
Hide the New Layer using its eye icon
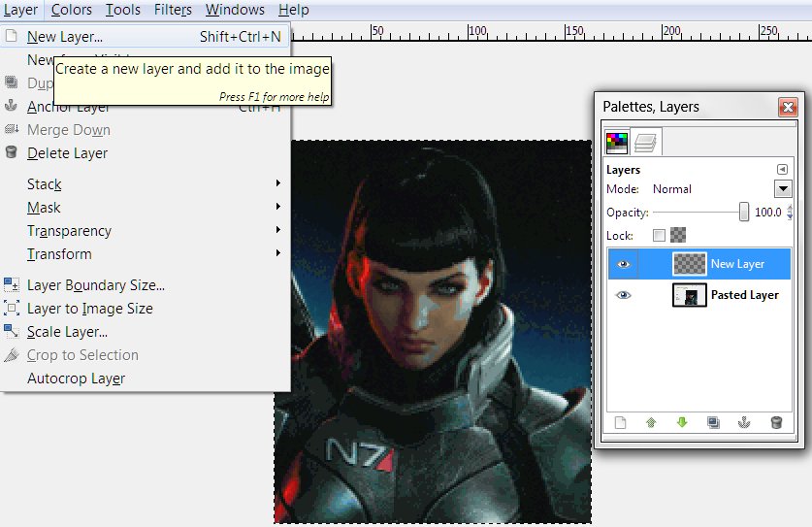point(624,264)
